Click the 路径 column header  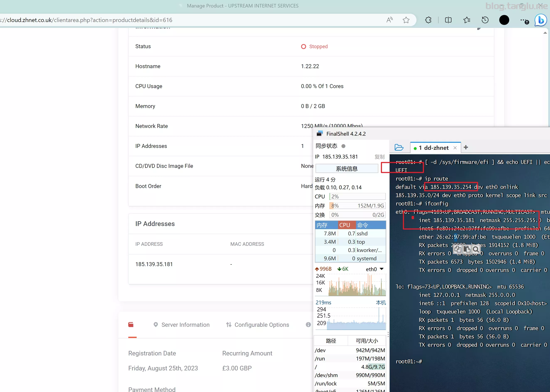(x=331, y=341)
